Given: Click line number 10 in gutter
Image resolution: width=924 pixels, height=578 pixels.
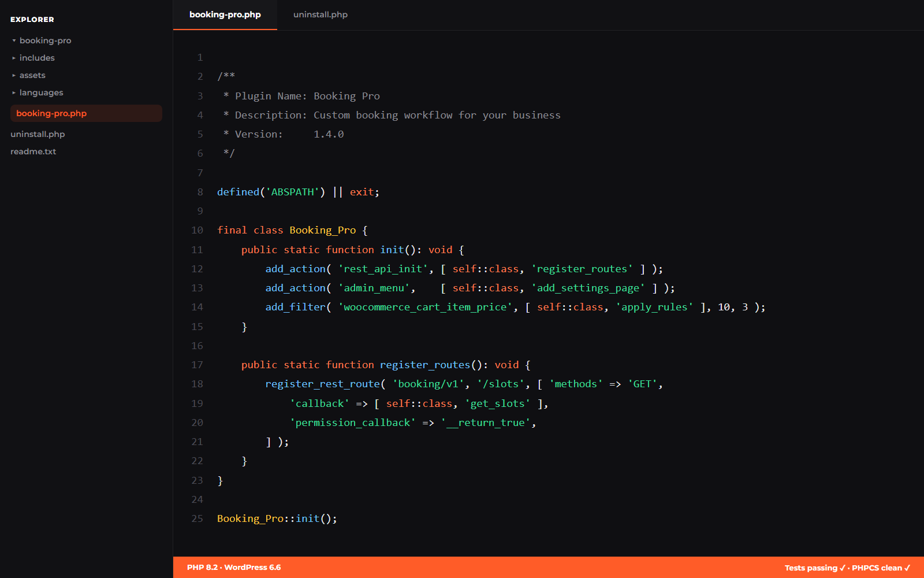Looking at the screenshot, I should [x=197, y=230].
